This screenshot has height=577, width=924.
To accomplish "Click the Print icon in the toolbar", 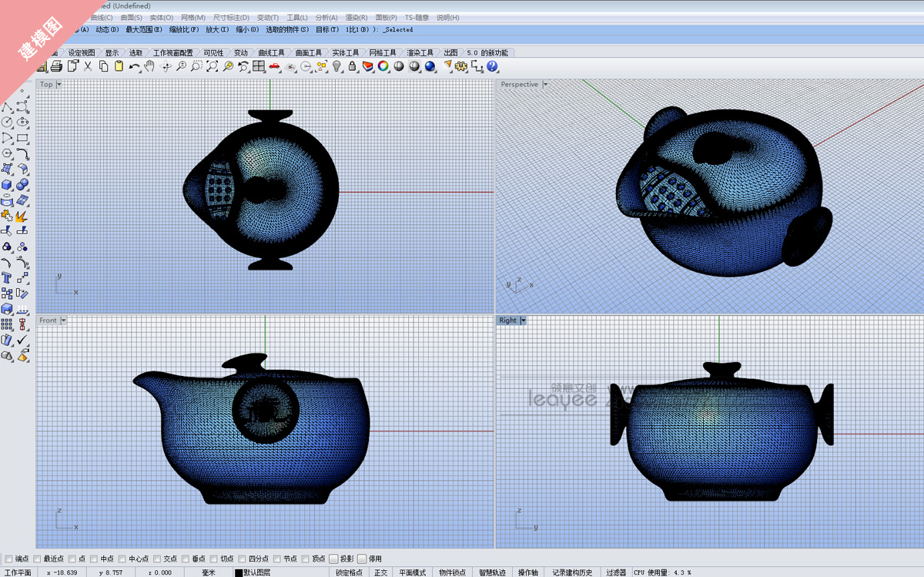I will point(56,67).
